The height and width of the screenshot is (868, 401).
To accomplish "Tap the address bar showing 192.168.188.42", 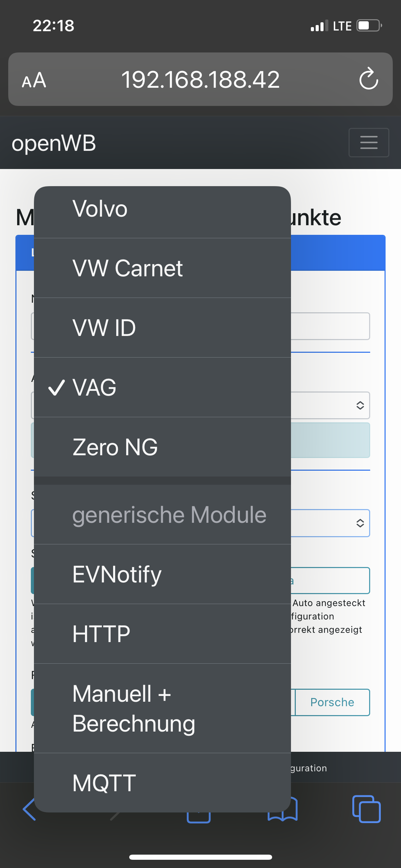I will click(200, 80).
